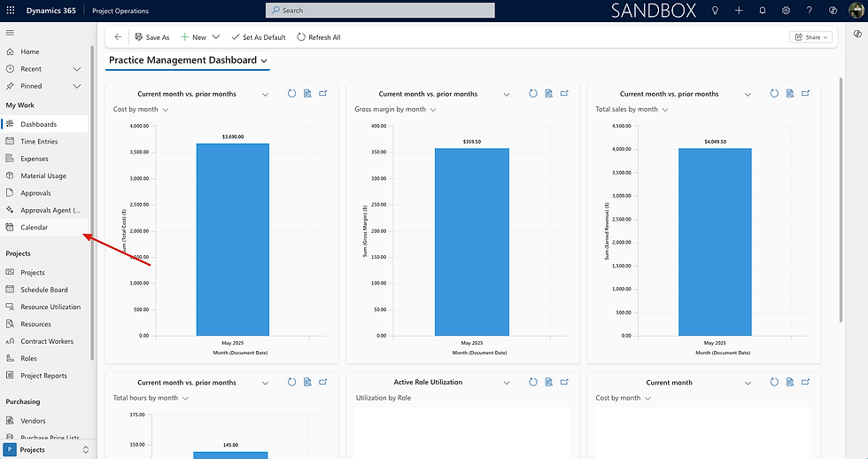Viewport: 868px width, 459px height.
Task: View records of Total sales chart
Action: coord(790,94)
